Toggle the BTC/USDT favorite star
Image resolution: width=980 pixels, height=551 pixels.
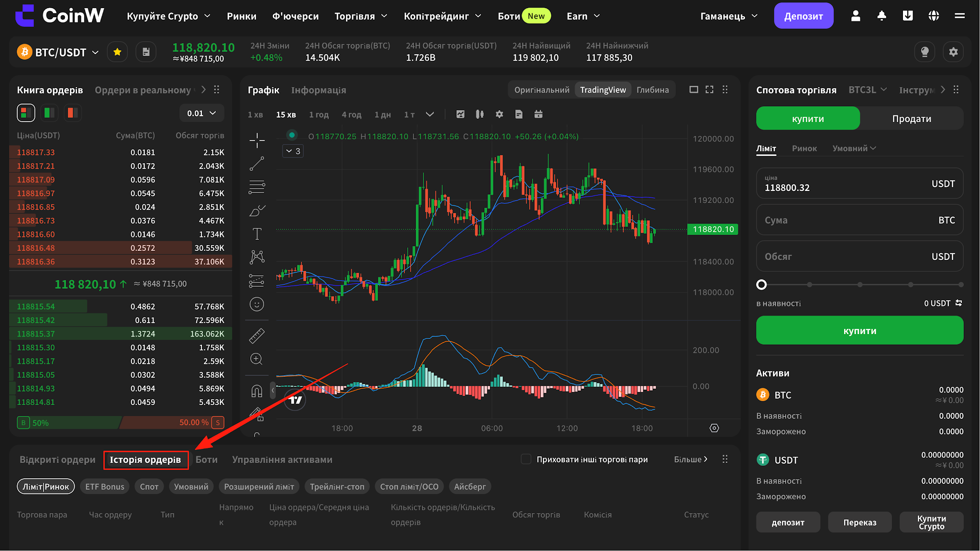click(117, 52)
